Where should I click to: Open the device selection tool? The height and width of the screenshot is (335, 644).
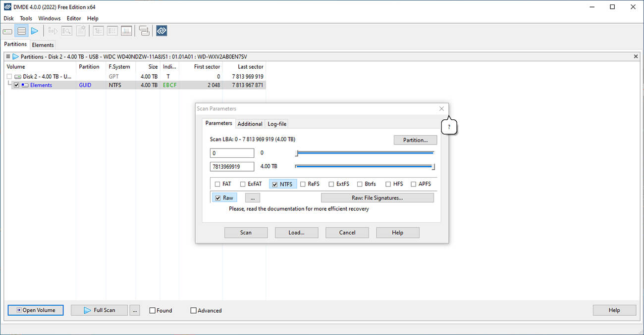tap(7, 31)
